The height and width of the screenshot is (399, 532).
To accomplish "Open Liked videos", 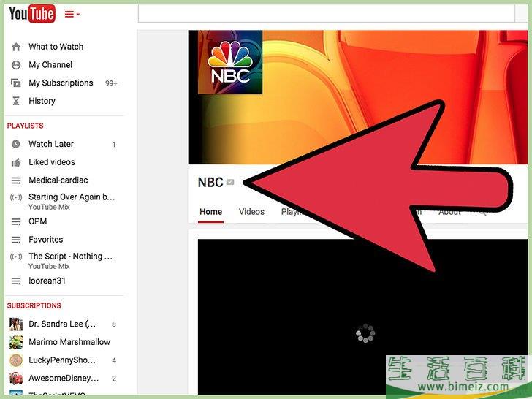I will tap(52, 162).
